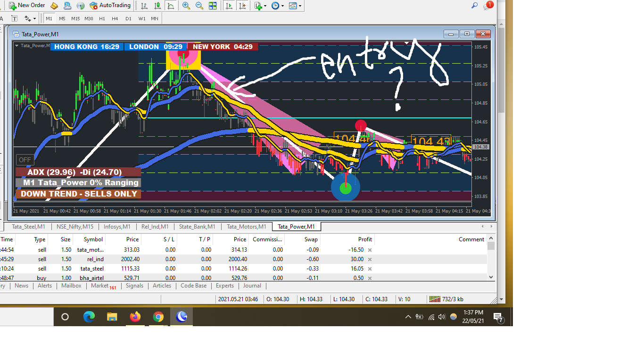Select the M5 timeframe

62,18
